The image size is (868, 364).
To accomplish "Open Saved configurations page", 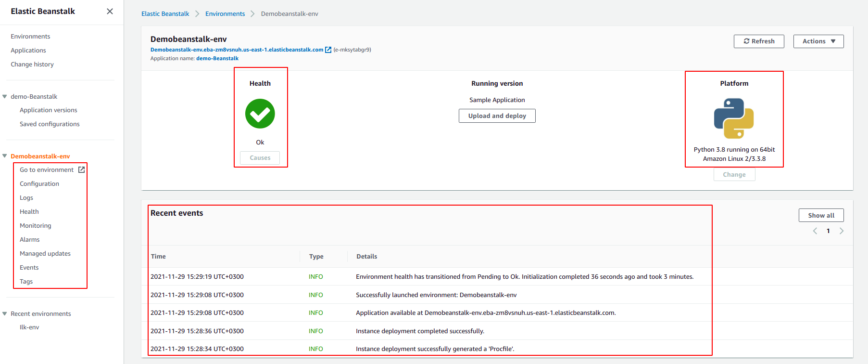I will coord(50,124).
